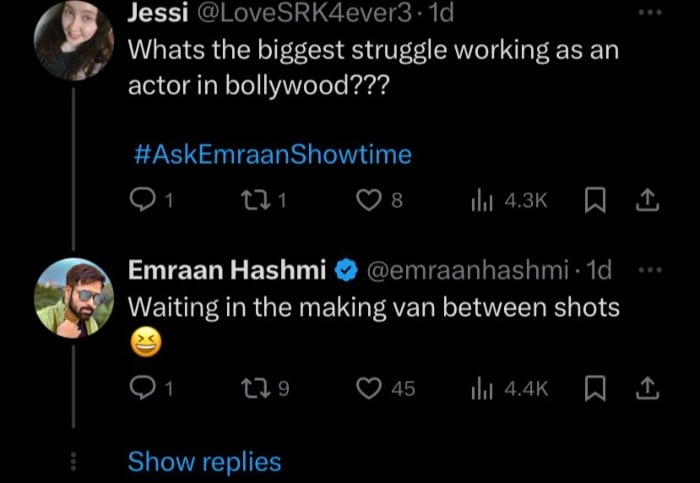Reply to Emraan Hashmi's tweet
Image resolution: width=700 pixels, height=483 pixels.
(x=145, y=388)
